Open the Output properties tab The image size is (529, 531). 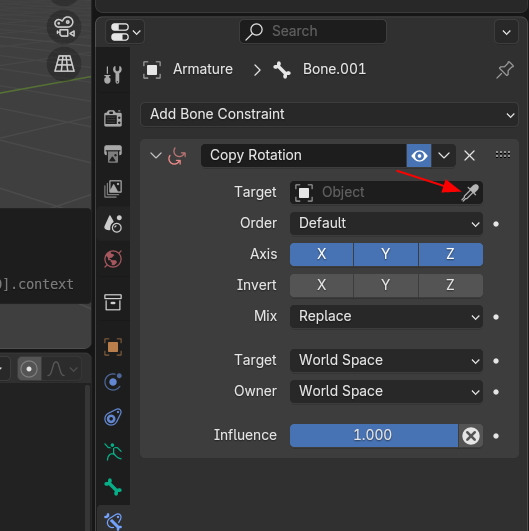(113, 154)
